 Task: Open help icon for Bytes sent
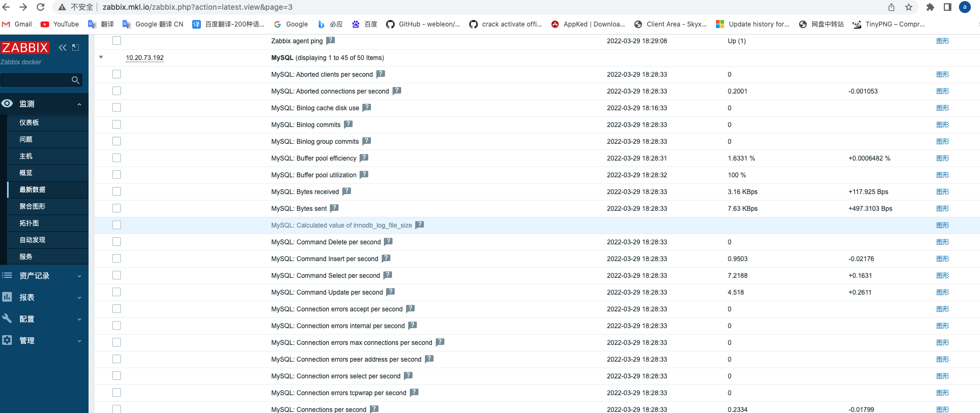[334, 208]
